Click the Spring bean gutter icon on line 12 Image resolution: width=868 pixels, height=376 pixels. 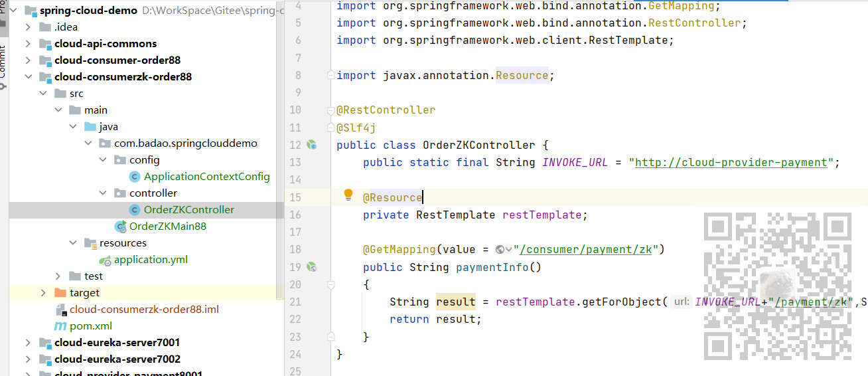312,145
